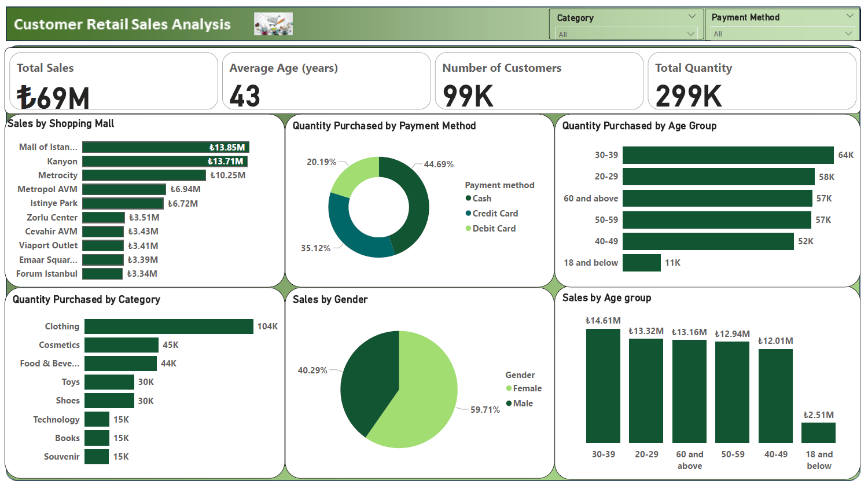Select the Metrocity sales bar
This screenshot has height=488, width=868.
[x=144, y=175]
